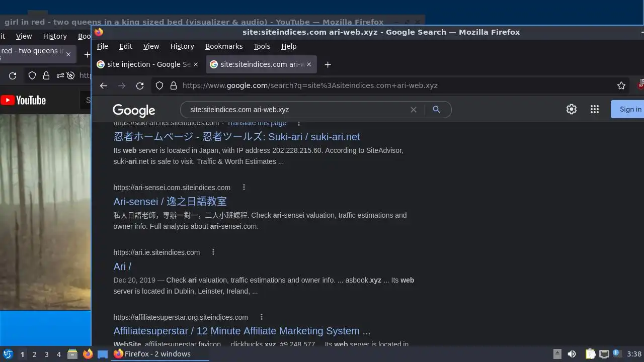Close the 'girl in red' tab in the YouTube window
Image resolution: width=644 pixels, height=362 pixels.
(68, 54)
